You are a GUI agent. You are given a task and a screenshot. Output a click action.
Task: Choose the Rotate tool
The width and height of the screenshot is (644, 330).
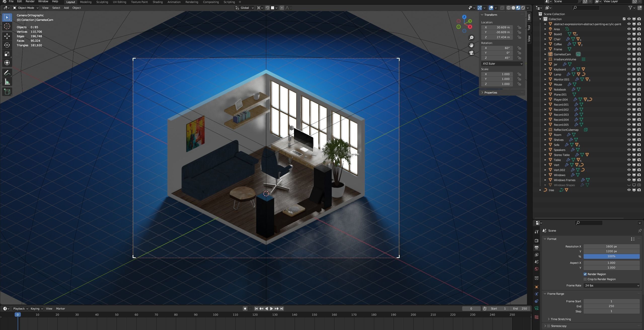(7, 45)
